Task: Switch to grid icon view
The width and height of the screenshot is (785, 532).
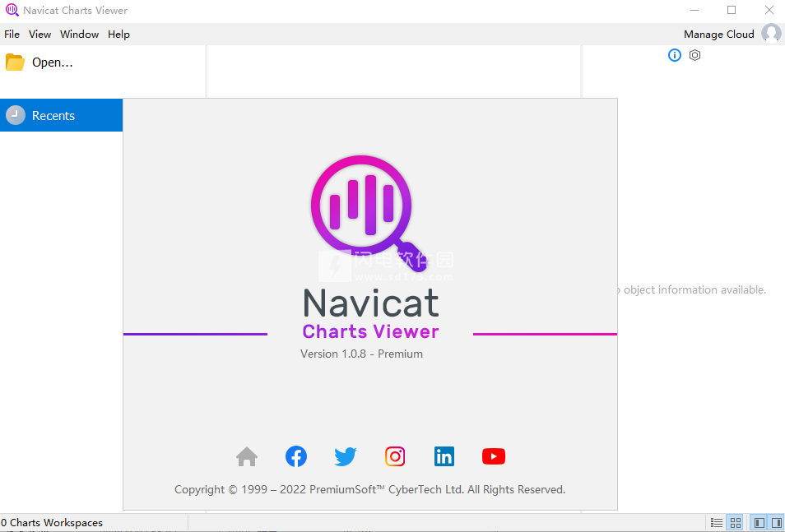Action: (x=736, y=523)
